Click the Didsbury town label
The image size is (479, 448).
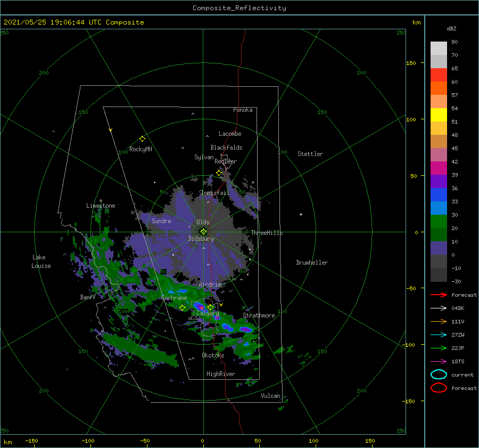[x=201, y=239]
